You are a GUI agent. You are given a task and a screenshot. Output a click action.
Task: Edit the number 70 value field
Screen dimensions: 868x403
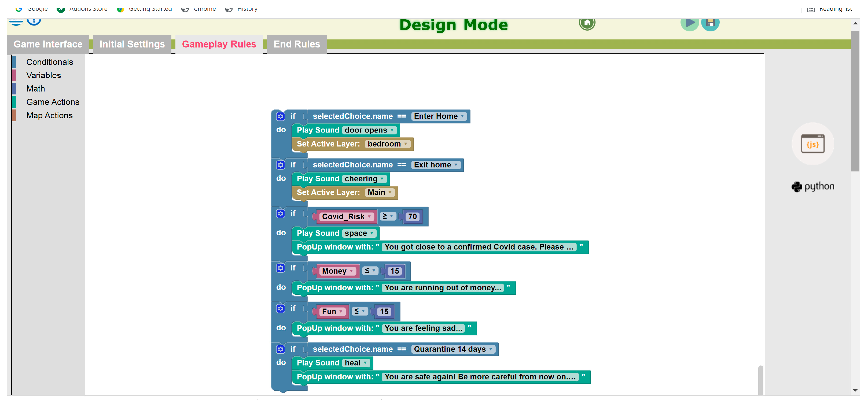(x=413, y=217)
